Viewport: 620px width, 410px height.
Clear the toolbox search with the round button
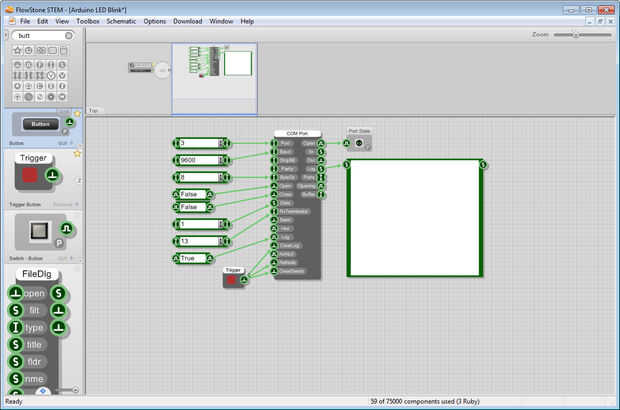(x=69, y=36)
